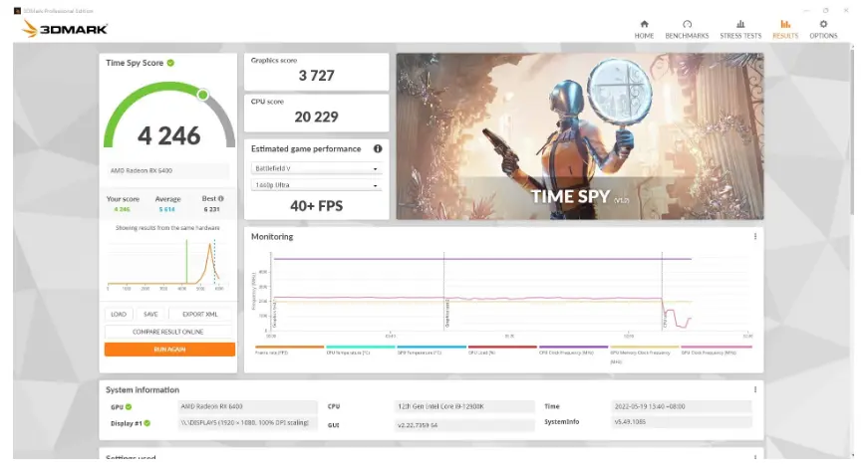Click the GUI version field
Image resolution: width=868 pixels, height=474 pixels.
point(463,425)
